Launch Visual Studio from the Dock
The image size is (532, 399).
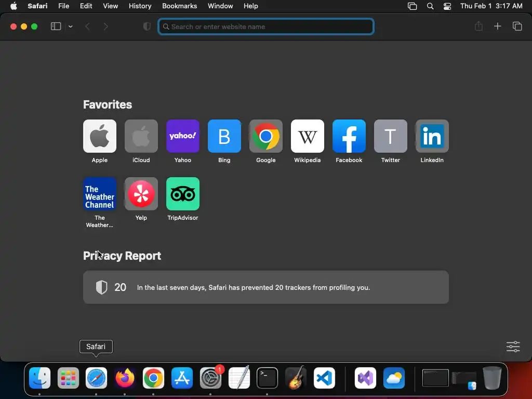(365, 378)
